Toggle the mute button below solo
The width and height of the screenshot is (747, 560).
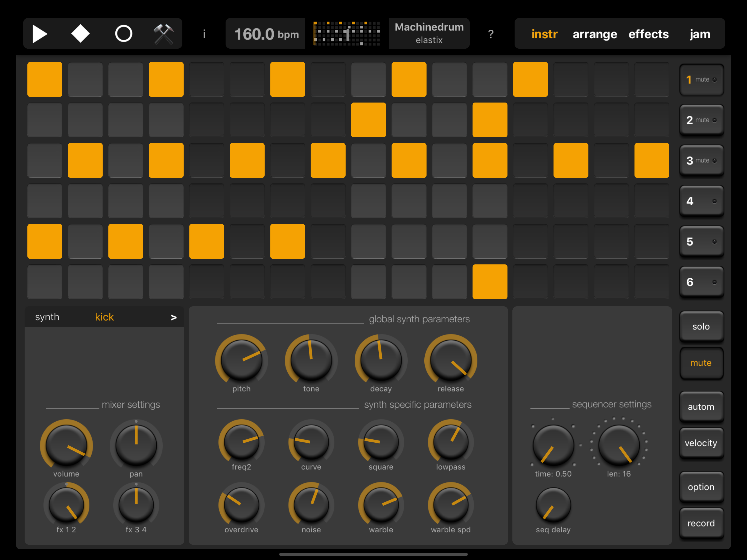coord(701,363)
